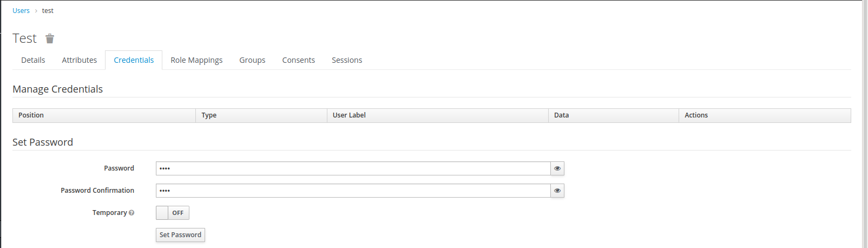The width and height of the screenshot is (868, 248).
Task: View the Consents tab
Action: 298,60
